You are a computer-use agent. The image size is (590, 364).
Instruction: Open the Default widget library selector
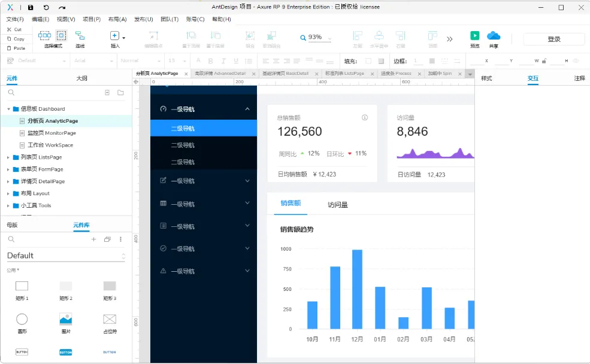click(66, 256)
